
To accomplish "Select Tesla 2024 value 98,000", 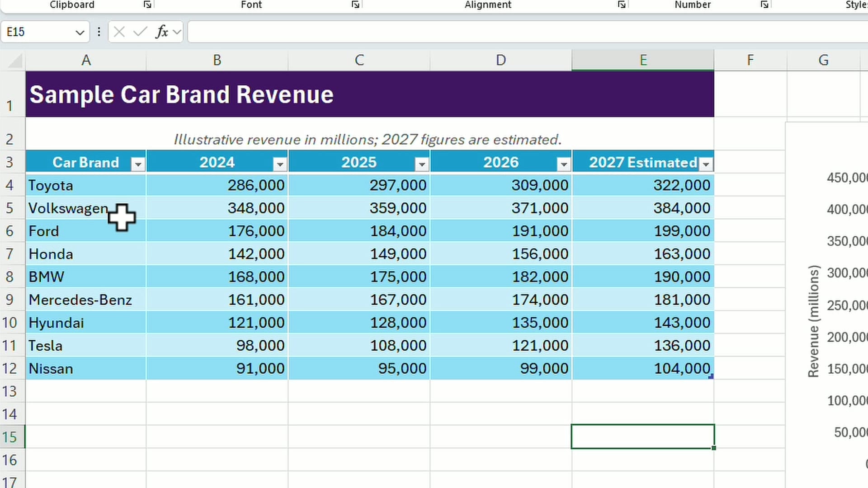I will click(217, 346).
